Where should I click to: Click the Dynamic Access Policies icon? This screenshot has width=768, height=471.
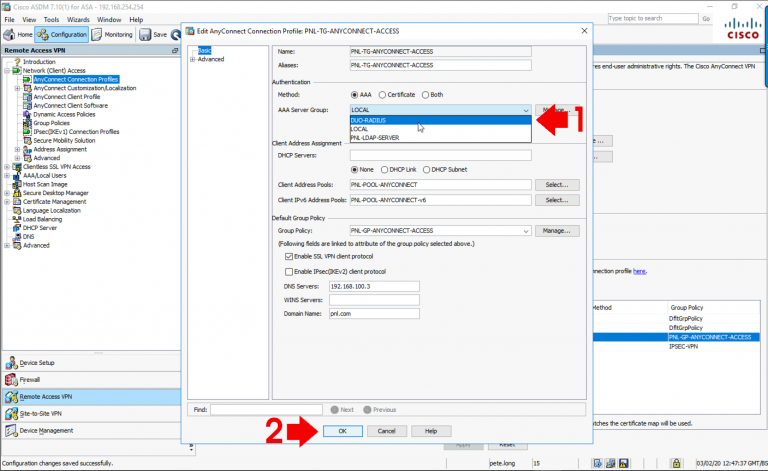[27, 115]
